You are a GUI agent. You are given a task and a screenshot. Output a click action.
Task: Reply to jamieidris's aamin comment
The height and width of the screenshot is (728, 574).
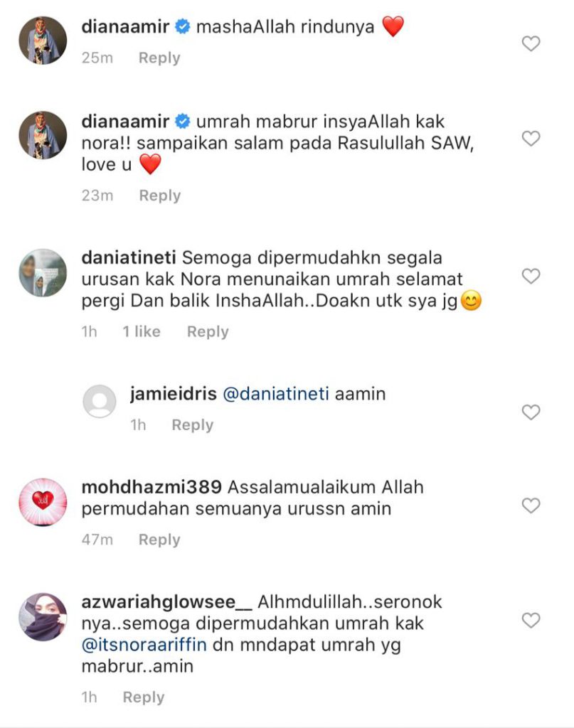point(192,425)
